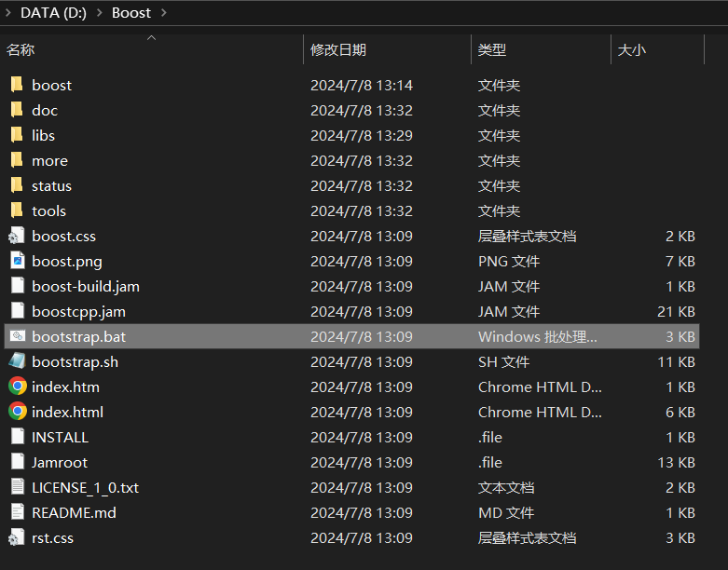The image size is (728, 570).
Task: Click the 11 KB size of bootstrap.sh
Action: click(x=676, y=361)
